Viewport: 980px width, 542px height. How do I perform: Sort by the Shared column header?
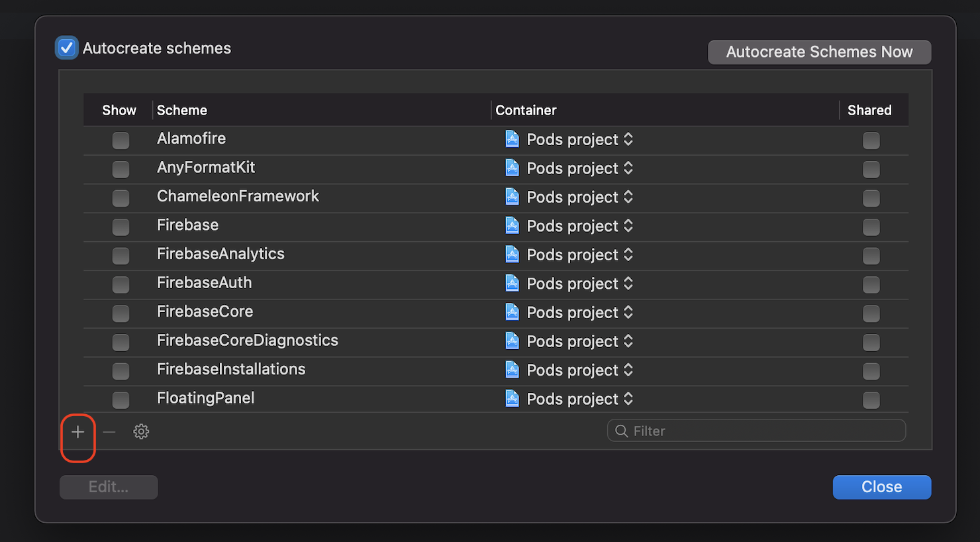(x=870, y=110)
